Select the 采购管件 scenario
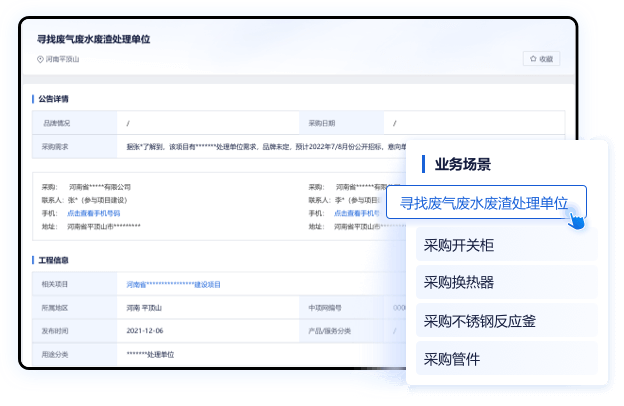624x406 pixels. (453, 358)
